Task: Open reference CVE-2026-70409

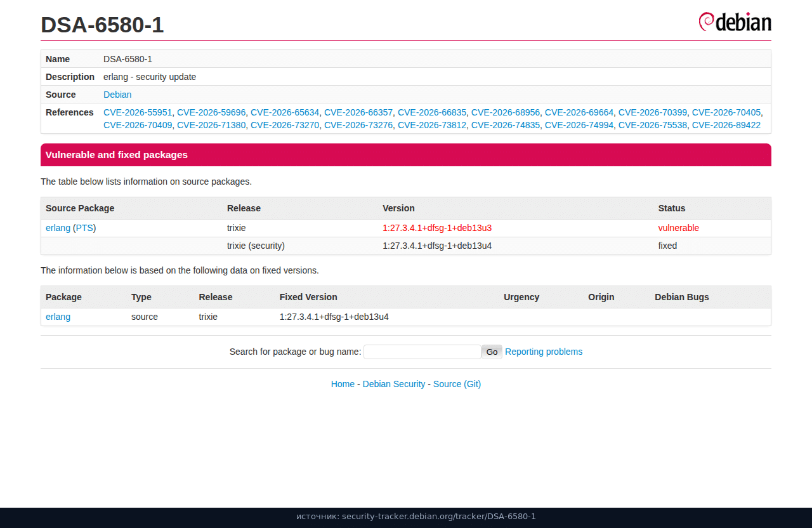Action: click(x=138, y=125)
